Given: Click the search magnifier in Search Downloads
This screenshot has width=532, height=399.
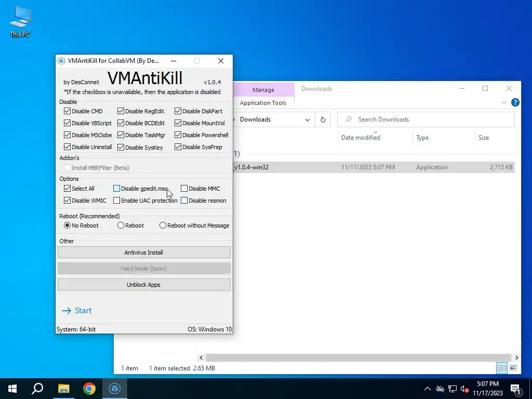Looking at the screenshot, I should coord(348,119).
